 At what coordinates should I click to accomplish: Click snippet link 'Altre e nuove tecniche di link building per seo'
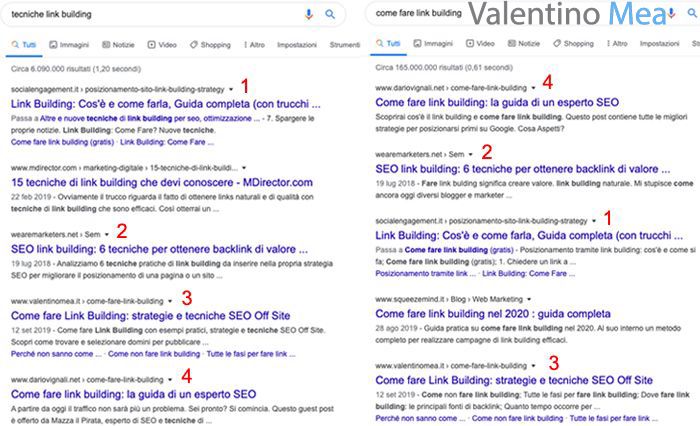pos(149,119)
